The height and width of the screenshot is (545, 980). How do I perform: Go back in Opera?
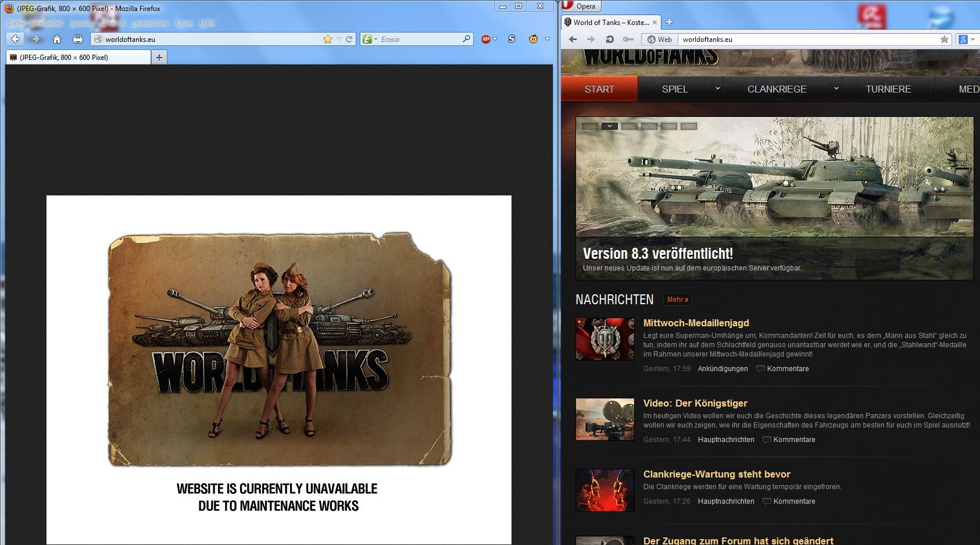tap(573, 39)
